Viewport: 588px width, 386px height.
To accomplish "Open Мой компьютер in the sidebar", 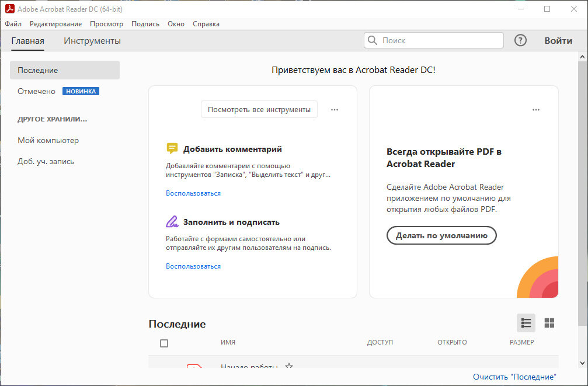I will 48,140.
